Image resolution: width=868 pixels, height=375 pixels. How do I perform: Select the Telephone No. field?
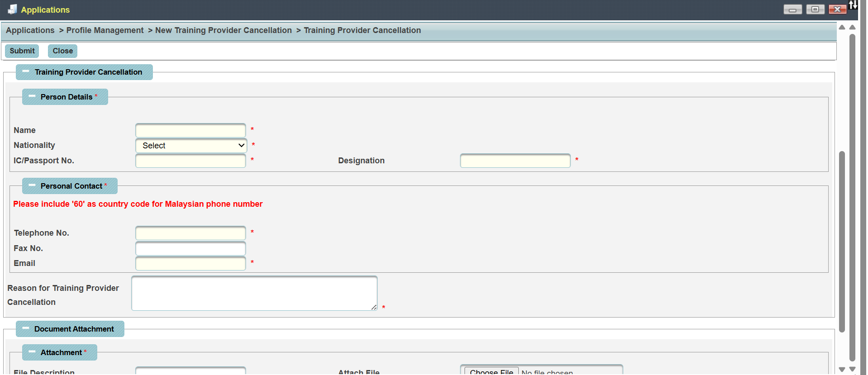tap(190, 233)
